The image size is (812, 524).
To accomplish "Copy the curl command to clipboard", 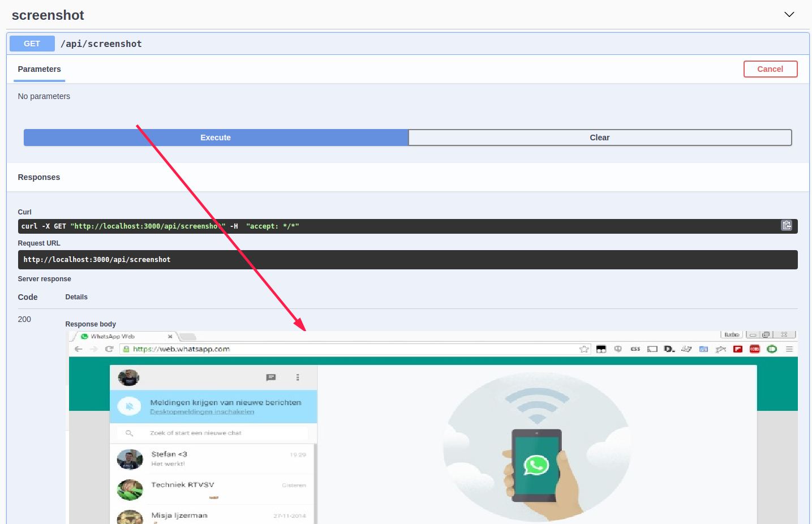I will coord(787,225).
